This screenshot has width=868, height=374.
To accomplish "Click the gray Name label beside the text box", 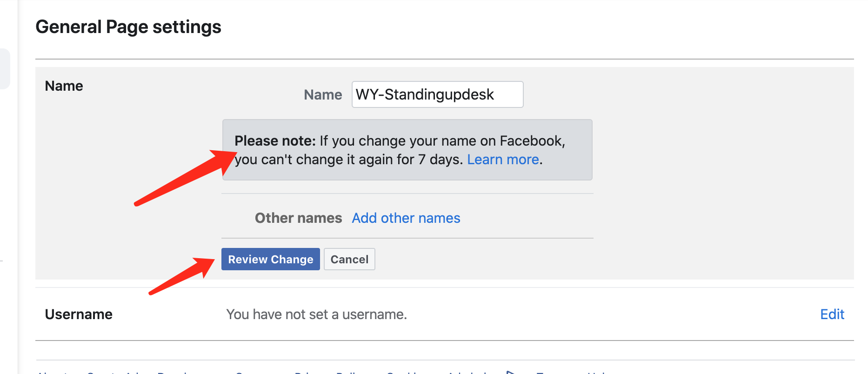I will [x=323, y=95].
